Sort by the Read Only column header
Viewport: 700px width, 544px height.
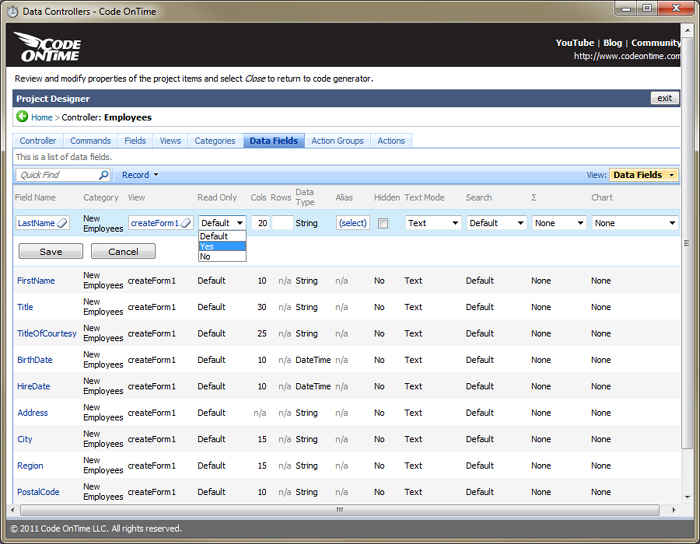pos(217,197)
